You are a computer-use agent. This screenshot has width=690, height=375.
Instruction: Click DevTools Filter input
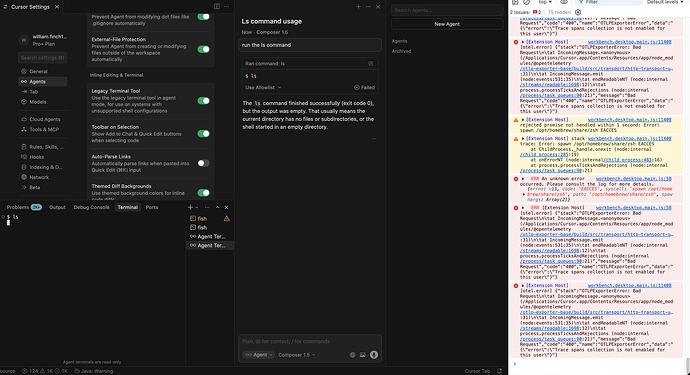[608, 2]
